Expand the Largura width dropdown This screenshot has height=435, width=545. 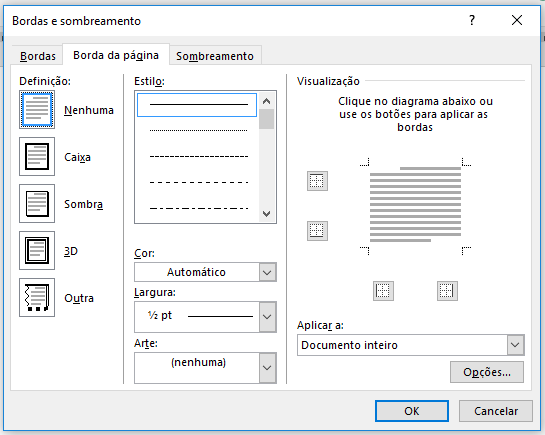tap(205, 317)
